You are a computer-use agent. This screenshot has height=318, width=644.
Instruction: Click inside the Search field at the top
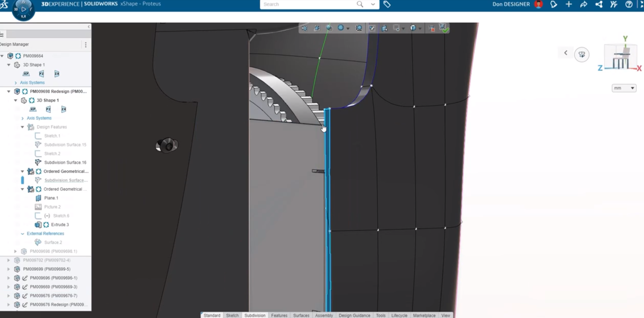tap(307, 4)
